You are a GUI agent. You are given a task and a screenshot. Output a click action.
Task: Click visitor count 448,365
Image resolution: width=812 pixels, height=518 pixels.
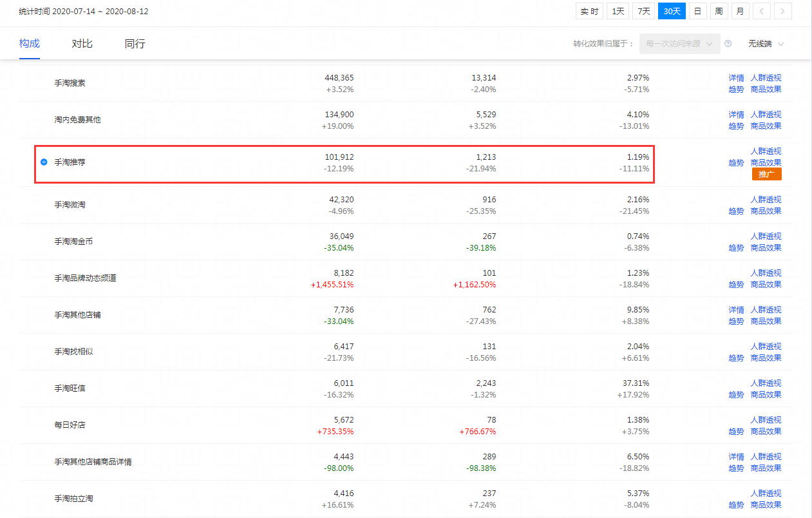coord(339,78)
